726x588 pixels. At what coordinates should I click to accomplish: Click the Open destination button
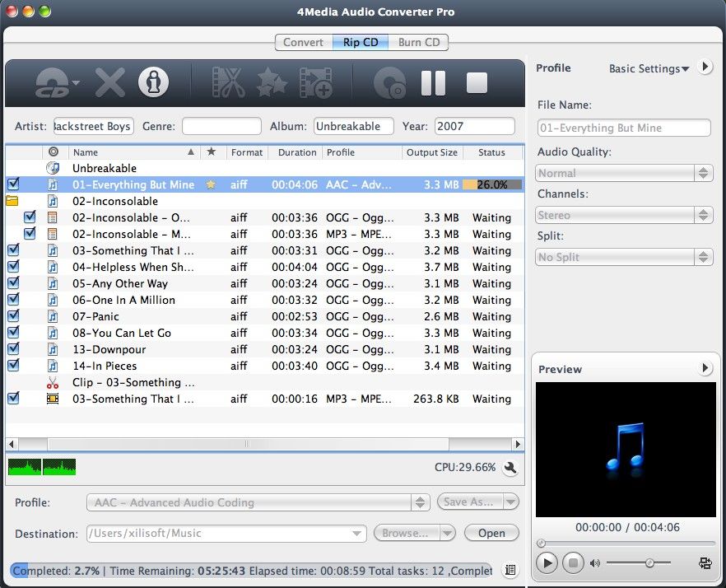point(491,533)
